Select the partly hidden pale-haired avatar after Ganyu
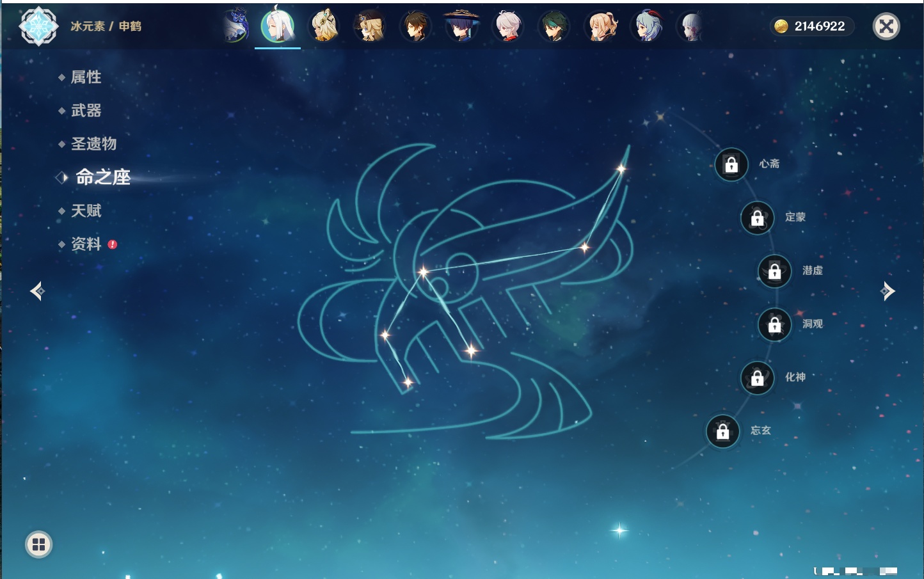Screen dimensions: 924x579 click(691, 26)
